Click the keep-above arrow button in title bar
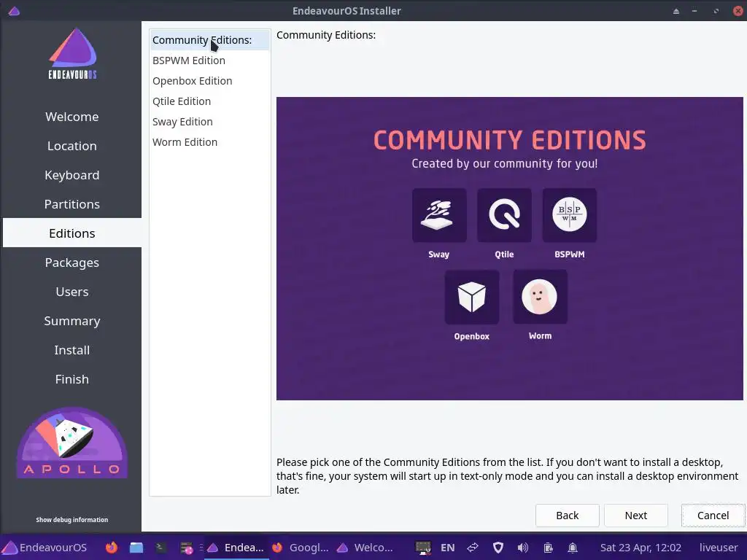The image size is (747, 560). [x=676, y=11]
